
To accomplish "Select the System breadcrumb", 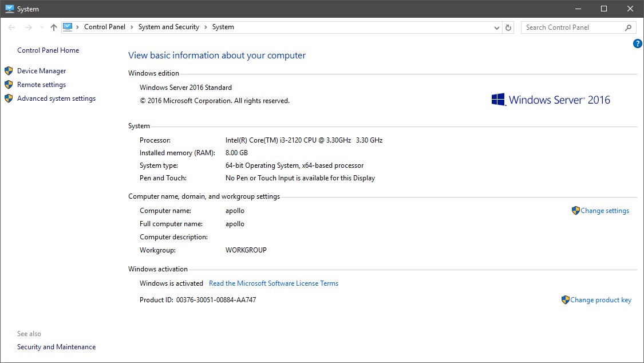I will tap(223, 27).
